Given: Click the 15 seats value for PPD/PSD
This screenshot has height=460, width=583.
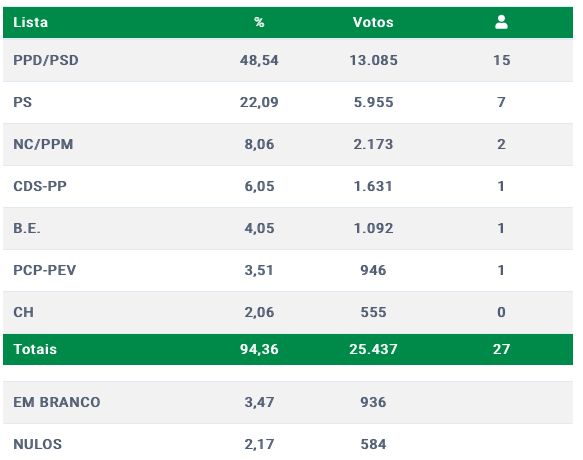Looking at the screenshot, I should 502,60.
